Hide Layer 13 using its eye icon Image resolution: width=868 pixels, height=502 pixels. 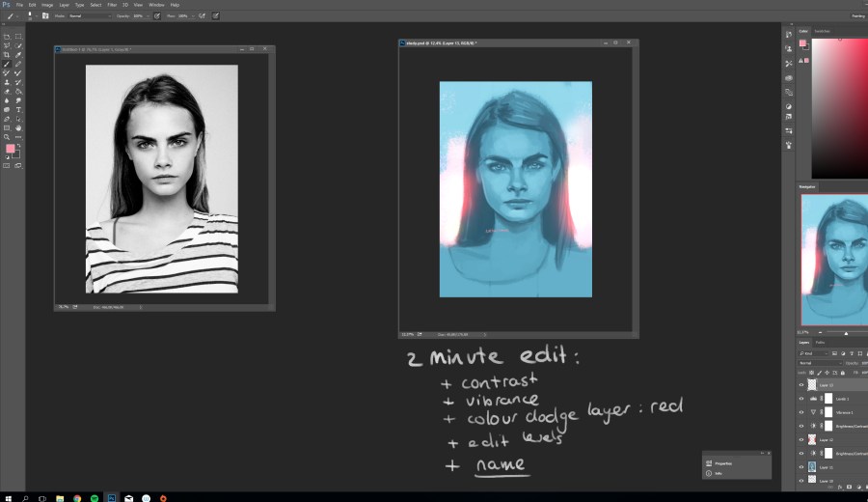[x=800, y=384]
